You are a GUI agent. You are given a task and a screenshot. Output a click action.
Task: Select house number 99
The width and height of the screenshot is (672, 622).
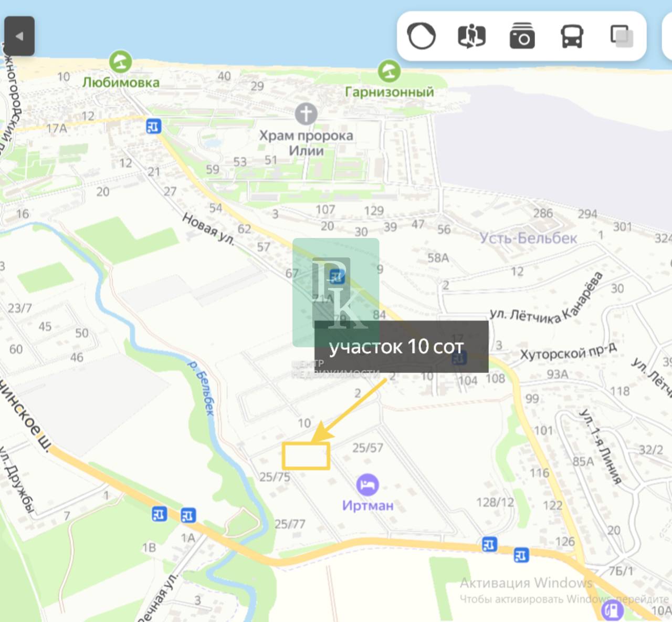532,399
